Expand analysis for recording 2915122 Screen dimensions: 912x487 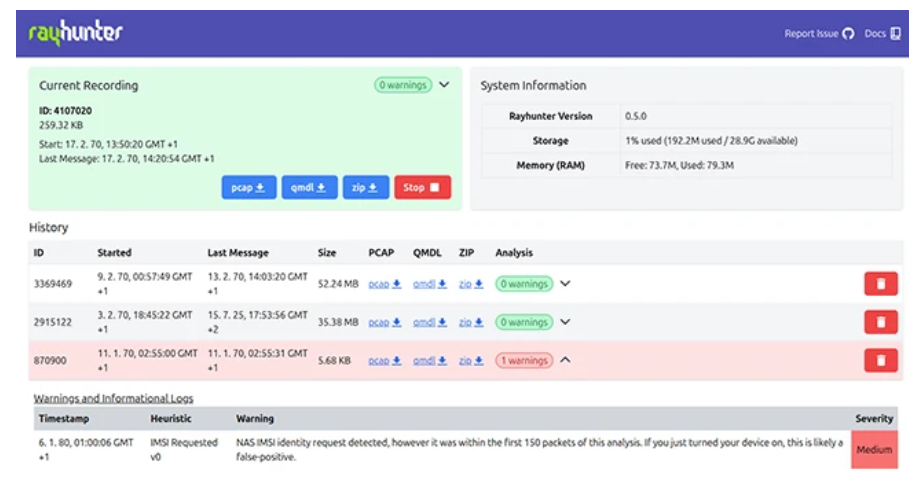click(565, 322)
